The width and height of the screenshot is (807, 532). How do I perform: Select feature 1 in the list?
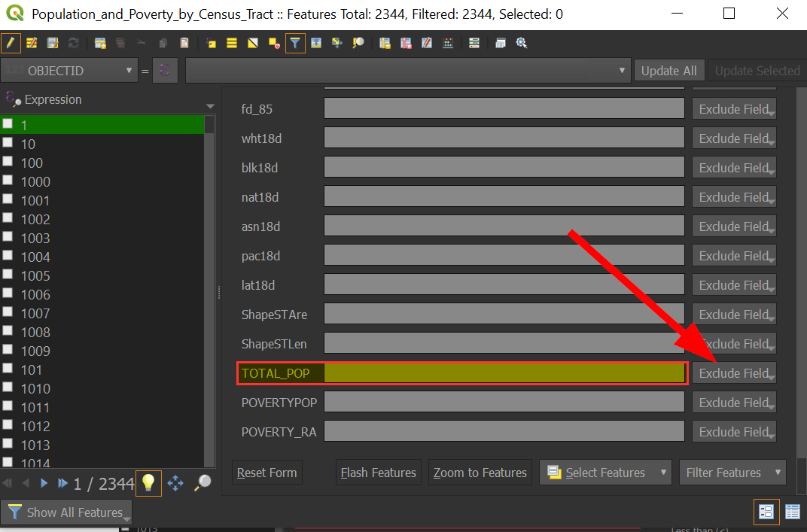click(103, 125)
